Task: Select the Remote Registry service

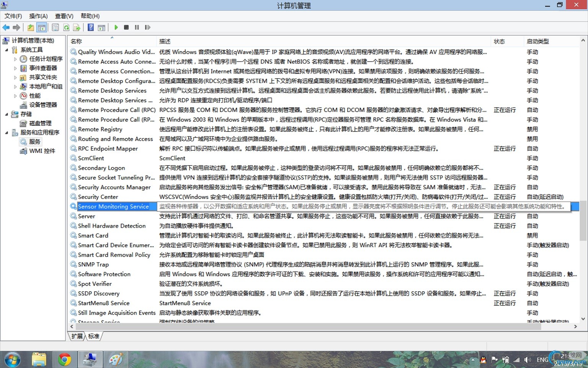Action: 100,130
